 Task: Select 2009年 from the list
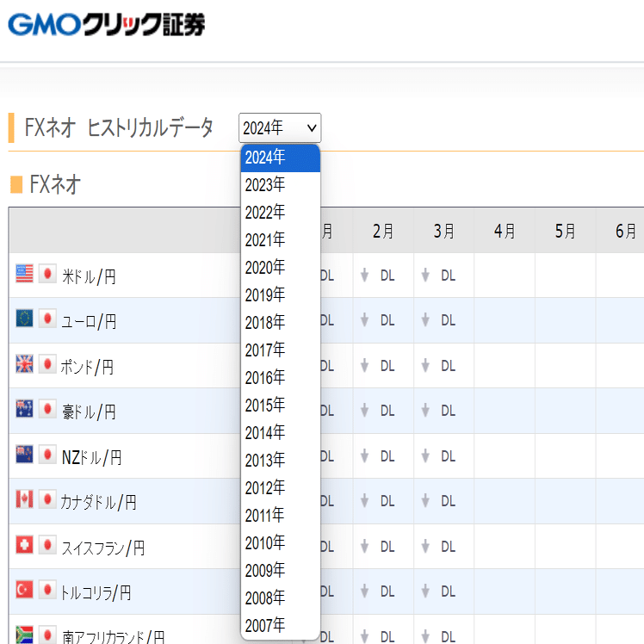281,570
